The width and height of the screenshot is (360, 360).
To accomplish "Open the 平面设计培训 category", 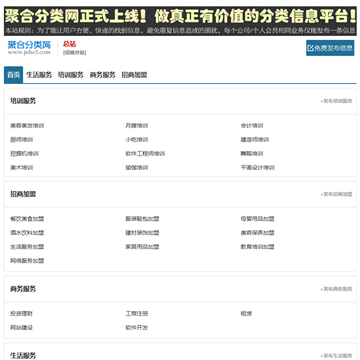I will coord(258,168).
